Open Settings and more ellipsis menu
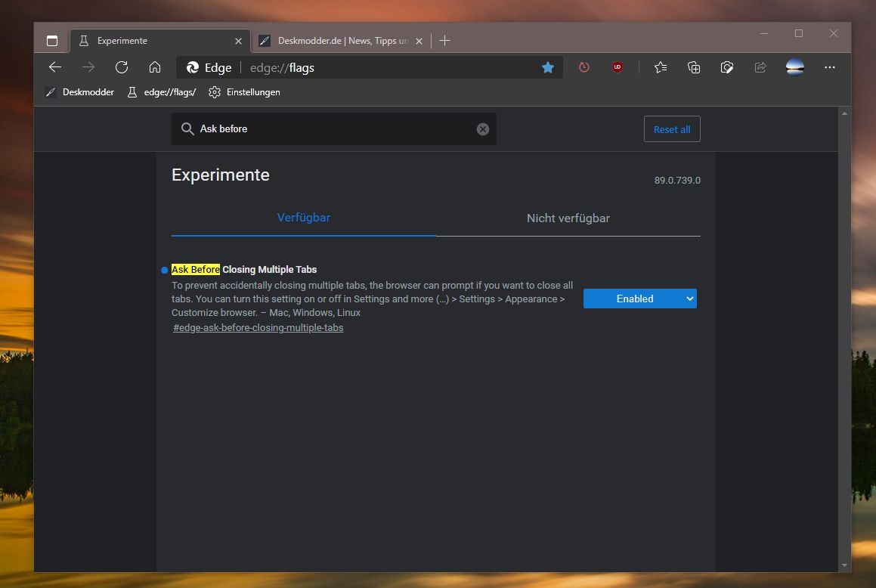The height and width of the screenshot is (588, 876). pyautogui.click(x=830, y=67)
